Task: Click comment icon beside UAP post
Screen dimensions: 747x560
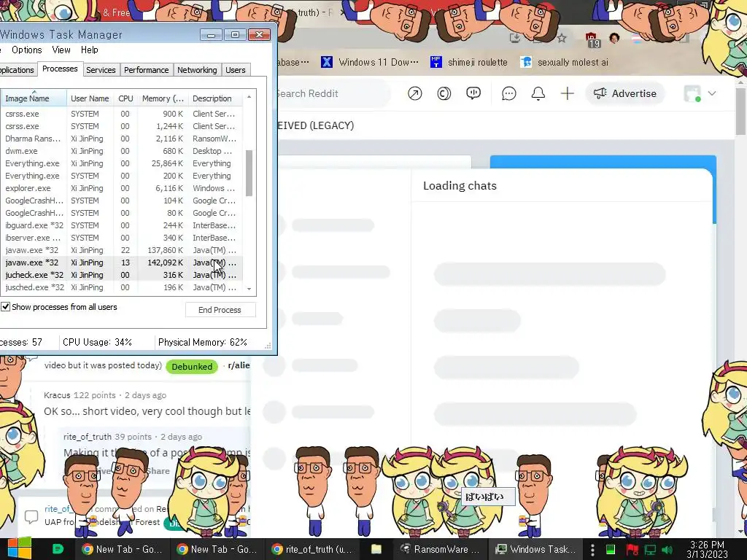Action: 31,517
